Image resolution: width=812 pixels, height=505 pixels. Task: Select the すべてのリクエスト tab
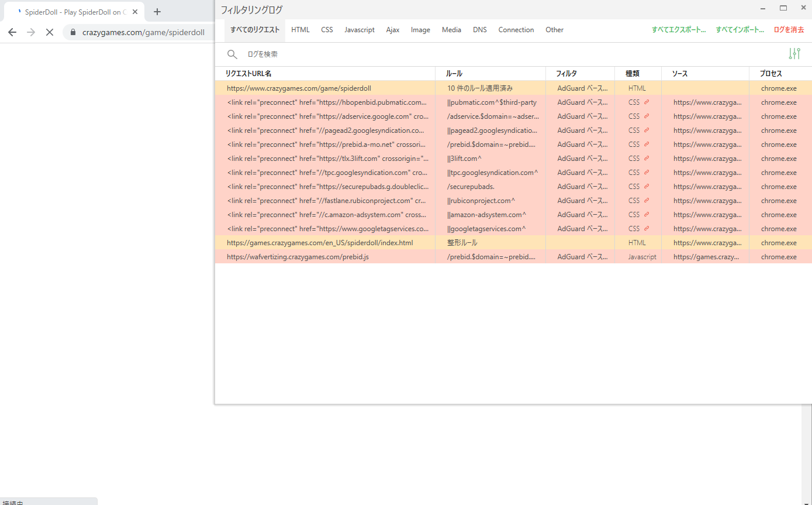click(254, 29)
